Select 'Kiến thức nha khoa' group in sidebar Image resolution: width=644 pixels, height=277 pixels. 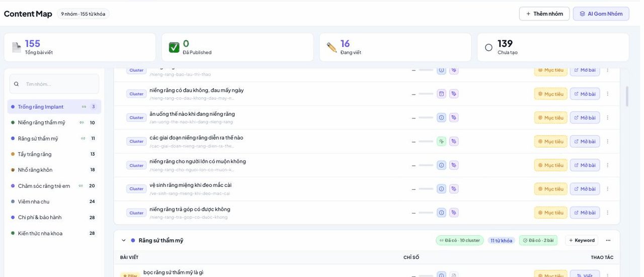54,233
